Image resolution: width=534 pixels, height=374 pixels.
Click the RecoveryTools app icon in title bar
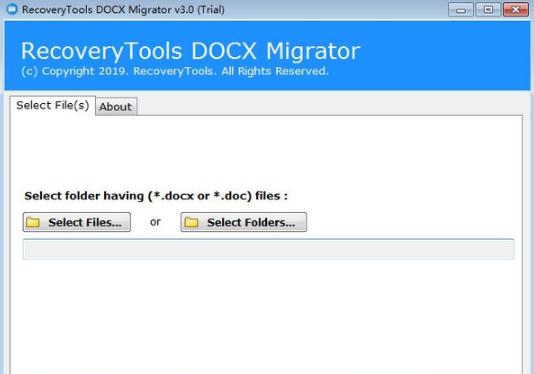[x=12, y=9]
